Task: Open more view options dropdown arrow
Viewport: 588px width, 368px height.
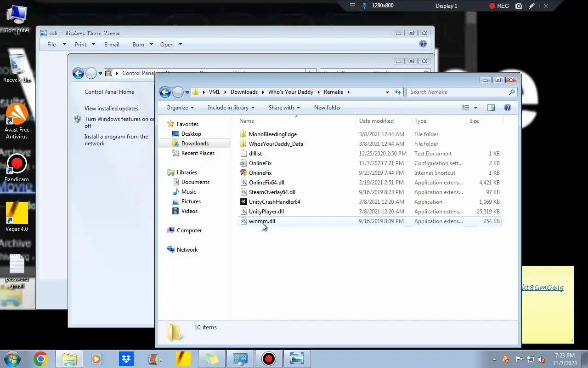Action: pyautogui.click(x=475, y=108)
